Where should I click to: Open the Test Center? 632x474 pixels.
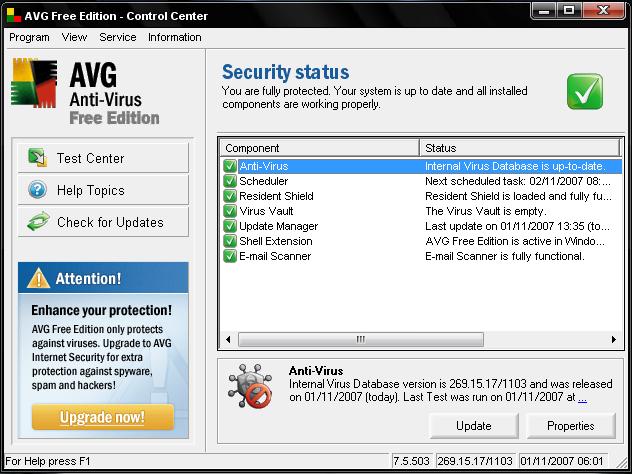pyautogui.click(x=103, y=158)
